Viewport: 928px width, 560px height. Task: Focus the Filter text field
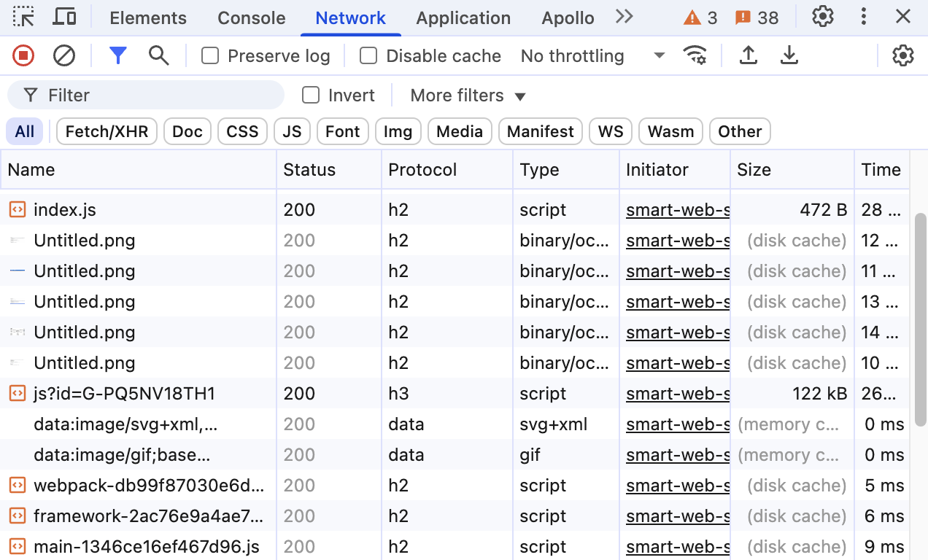point(146,95)
